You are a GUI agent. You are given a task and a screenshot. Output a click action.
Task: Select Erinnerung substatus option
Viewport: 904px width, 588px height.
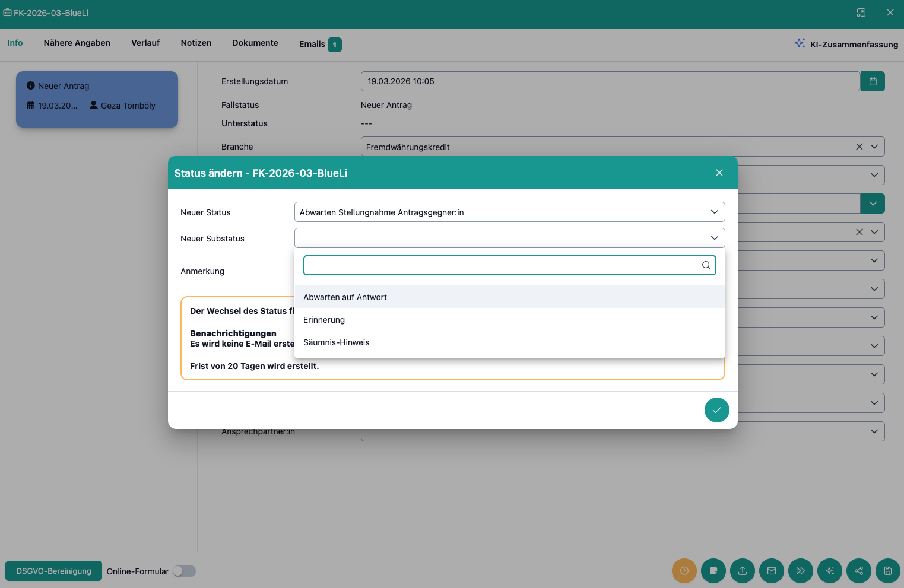click(x=510, y=320)
